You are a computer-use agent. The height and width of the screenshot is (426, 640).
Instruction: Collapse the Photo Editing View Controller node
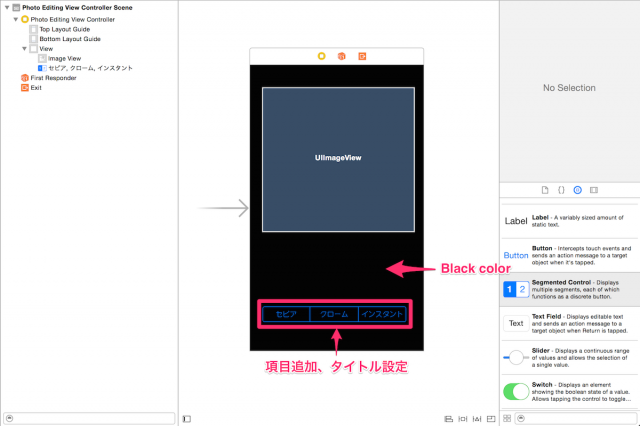click(16, 19)
